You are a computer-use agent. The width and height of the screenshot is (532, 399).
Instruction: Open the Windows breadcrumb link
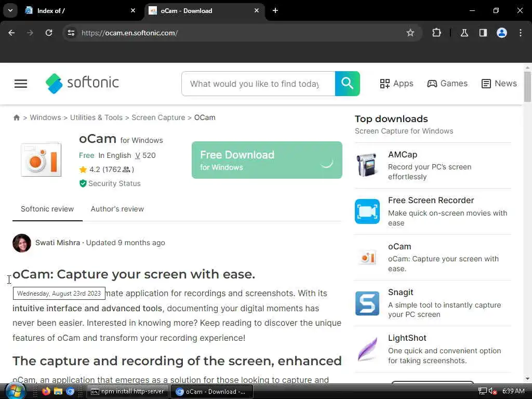(x=46, y=117)
